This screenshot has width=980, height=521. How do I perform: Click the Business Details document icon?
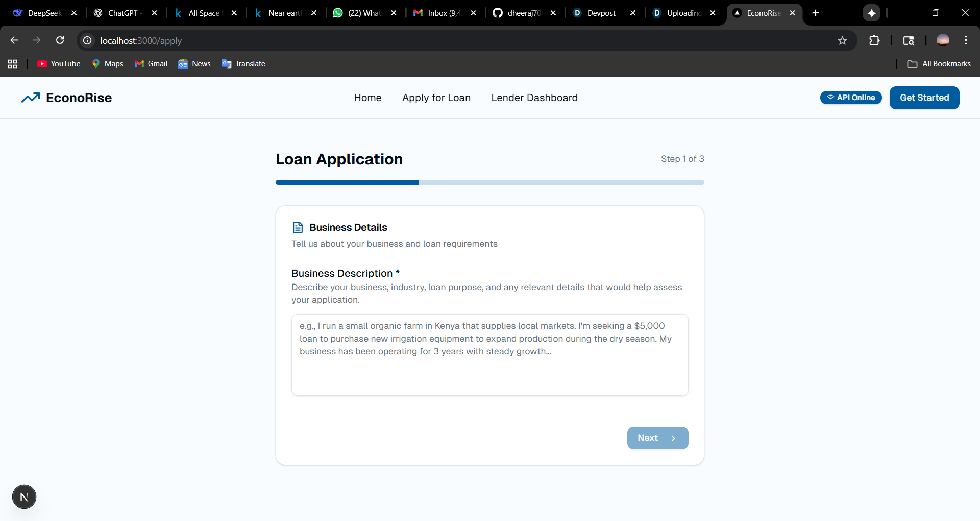click(x=298, y=227)
